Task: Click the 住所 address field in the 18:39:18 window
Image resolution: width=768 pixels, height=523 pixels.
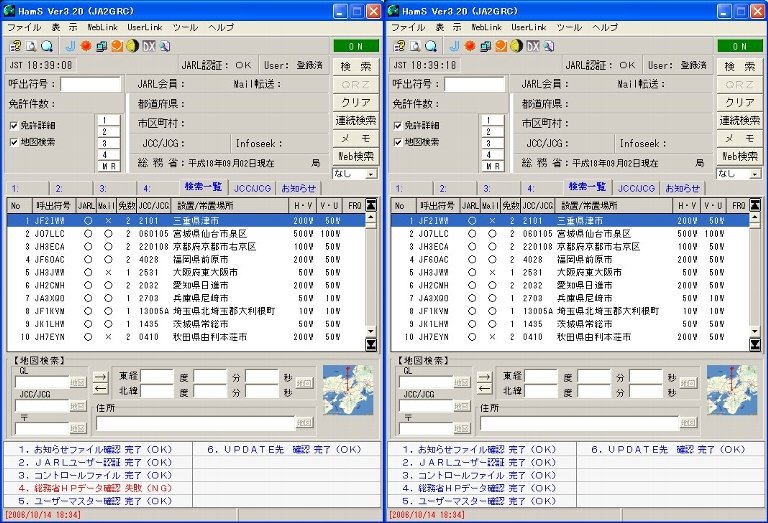Action: (x=580, y=424)
